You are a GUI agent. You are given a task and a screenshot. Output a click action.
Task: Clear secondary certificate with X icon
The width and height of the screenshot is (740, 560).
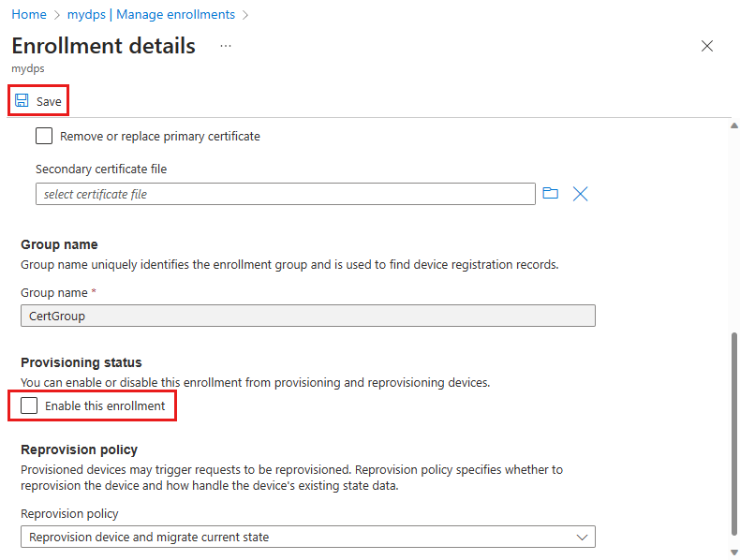coord(580,194)
